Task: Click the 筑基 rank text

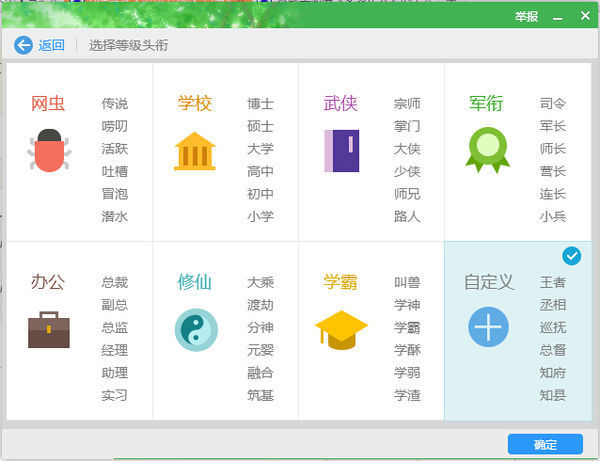Action: tap(261, 395)
